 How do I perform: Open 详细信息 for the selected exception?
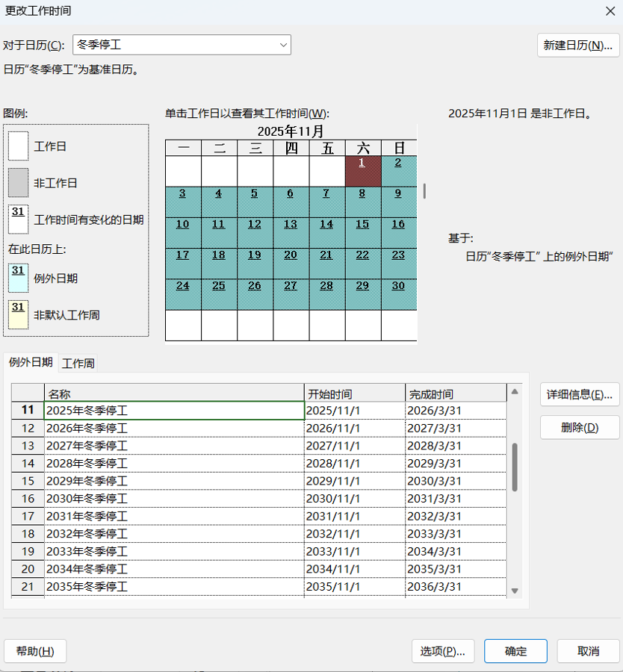coord(579,395)
